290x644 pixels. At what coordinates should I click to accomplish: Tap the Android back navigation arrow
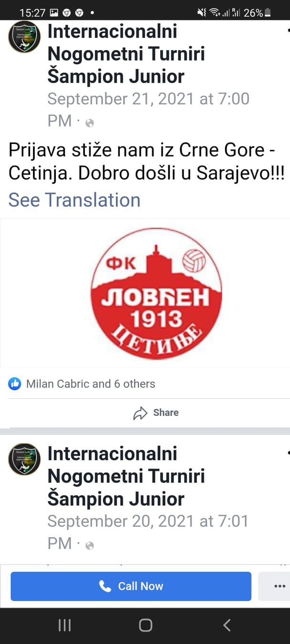pos(227,625)
